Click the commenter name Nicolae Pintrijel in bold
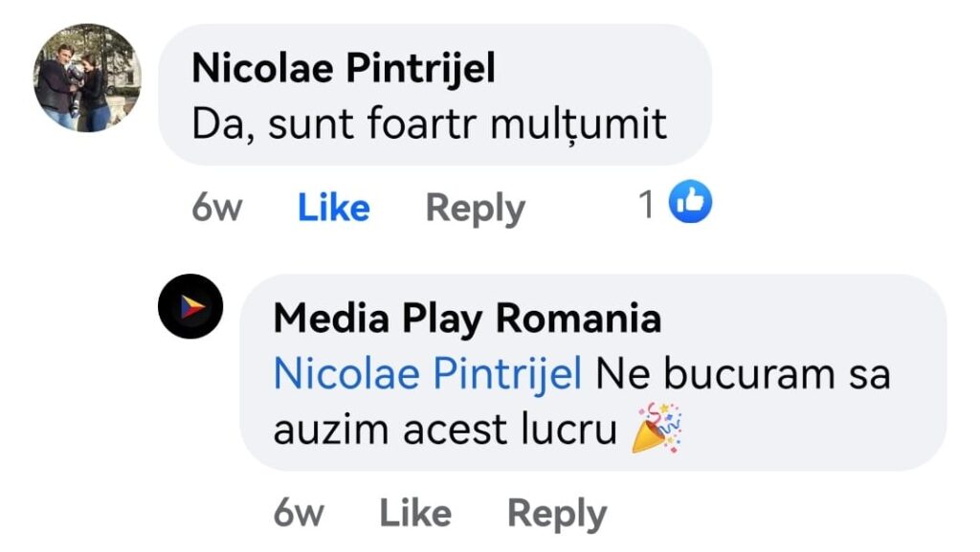Image resolution: width=980 pixels, height=552 pixels. pyautogui.click(x=344, y=68)
